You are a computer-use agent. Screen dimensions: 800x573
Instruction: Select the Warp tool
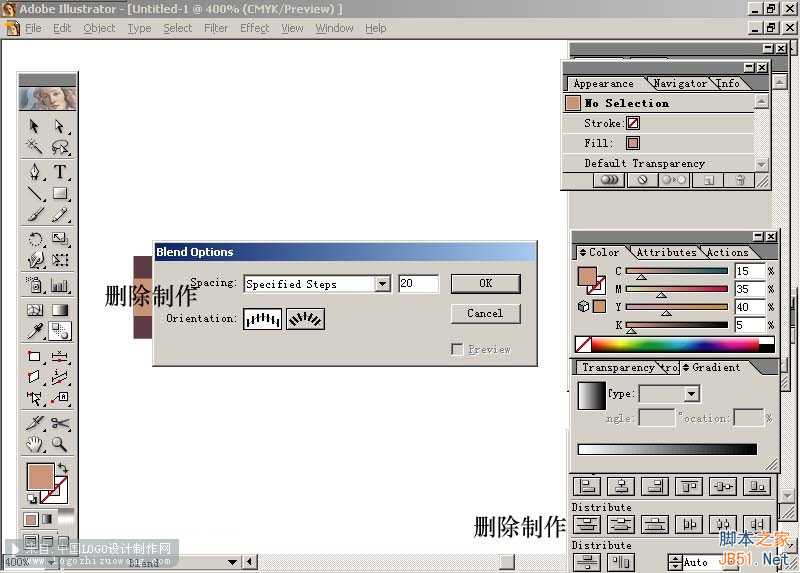pyautogui.click(x=34, y=260)
